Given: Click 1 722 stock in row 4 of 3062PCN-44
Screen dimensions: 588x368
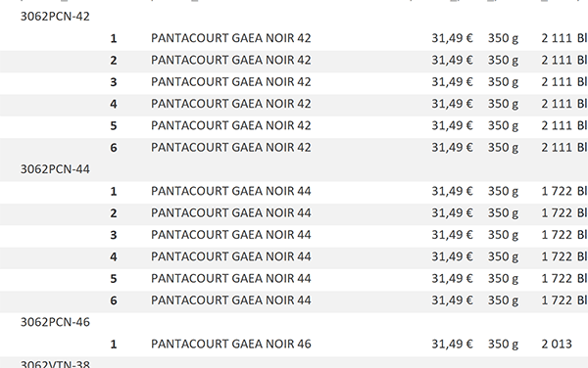Looking at the screenshot, I should [557, 256].
